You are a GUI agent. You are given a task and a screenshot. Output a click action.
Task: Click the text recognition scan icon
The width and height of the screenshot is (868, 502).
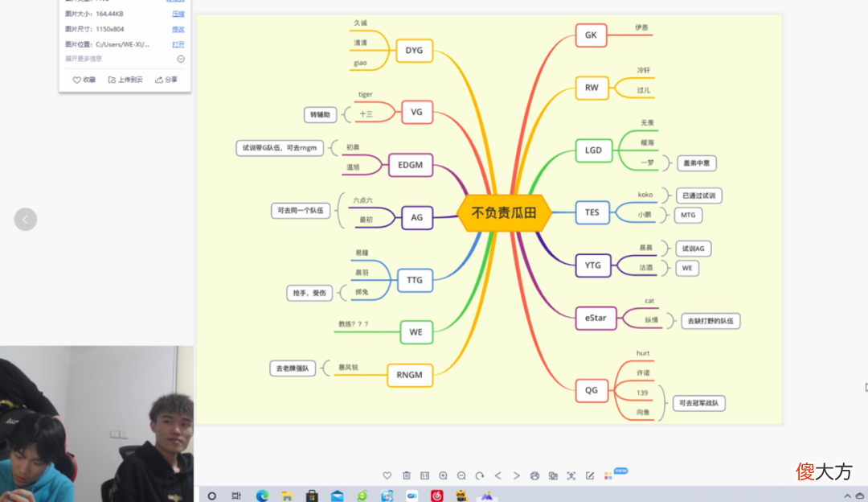[571, 475]
